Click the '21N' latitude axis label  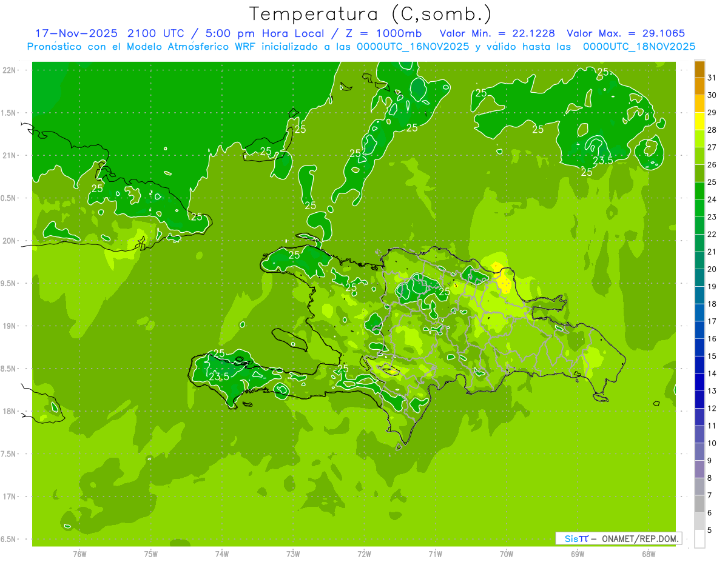[x=9, y=155]
